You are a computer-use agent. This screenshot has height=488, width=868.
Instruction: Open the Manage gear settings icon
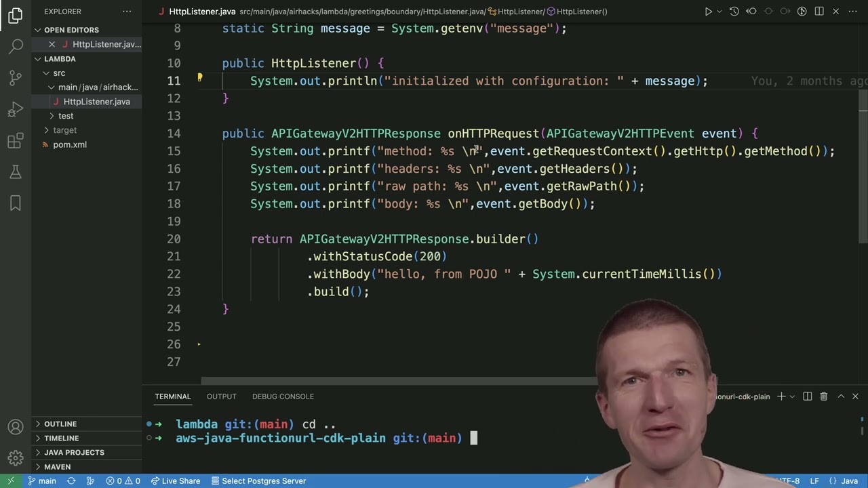click(16, 458)
